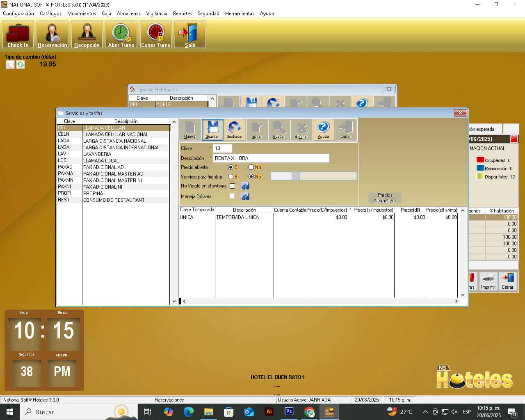Click save icon in Tipo de Habitación window
The width and height of the screenshot is (525, 420).
coord(251,102)
